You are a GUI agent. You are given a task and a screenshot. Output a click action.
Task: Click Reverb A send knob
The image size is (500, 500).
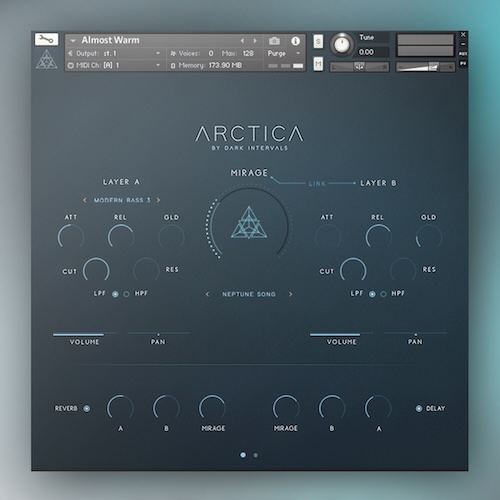click(120, 408)
